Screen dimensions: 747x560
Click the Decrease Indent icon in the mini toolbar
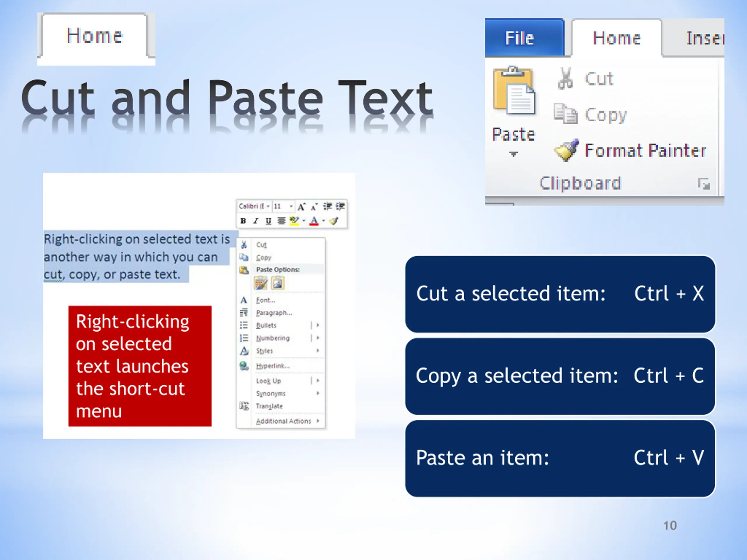[x=327, y=206]
